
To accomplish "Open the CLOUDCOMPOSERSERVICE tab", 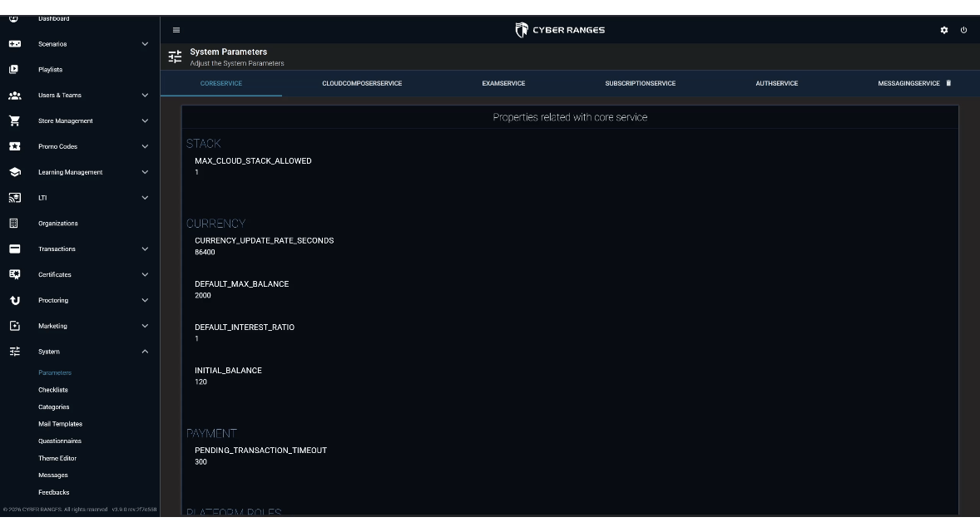I will click(x=362, y=83).
